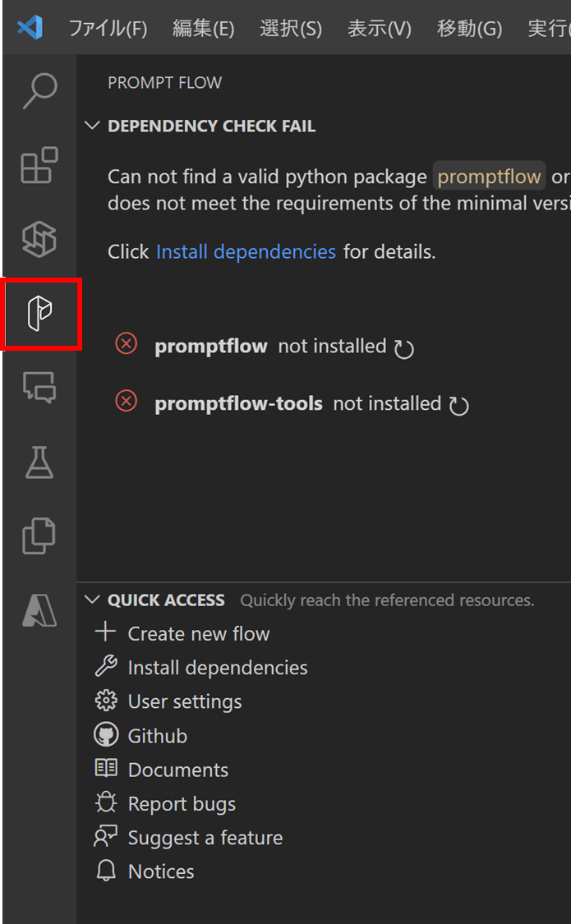Click the plus icon for Create new flow
The height and width of the screenshot is (924, 571).
pos(105,633)
